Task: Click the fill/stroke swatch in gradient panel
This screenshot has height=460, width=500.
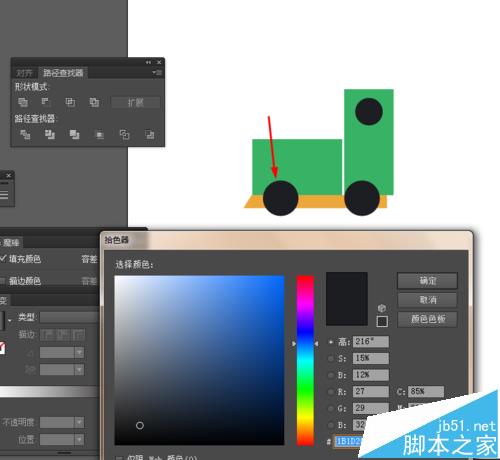Action: pyautogui.click(x=2, y=348)
